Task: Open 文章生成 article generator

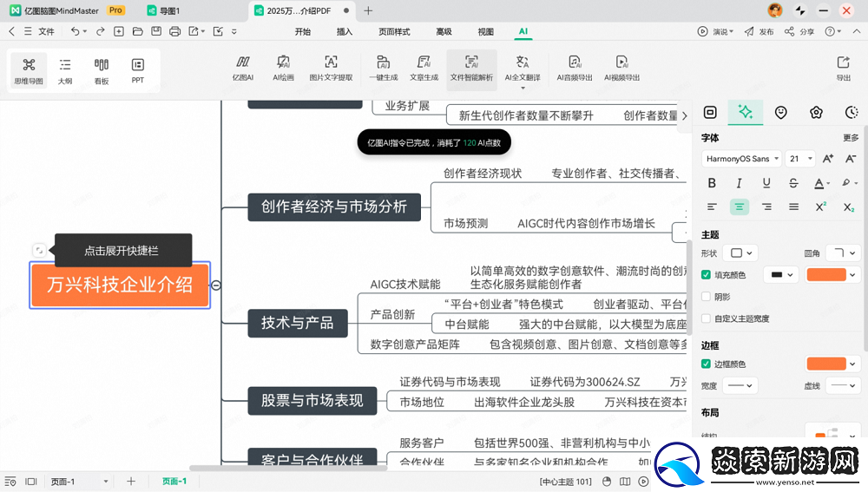Action: [x=424, y=69]
